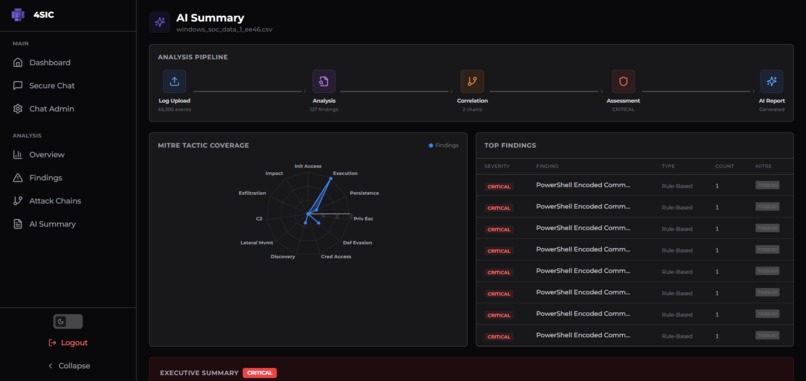This screenshot has height=381, width=806.
Task: Click the Exfiltration axis label
Action: pos(252,193)
